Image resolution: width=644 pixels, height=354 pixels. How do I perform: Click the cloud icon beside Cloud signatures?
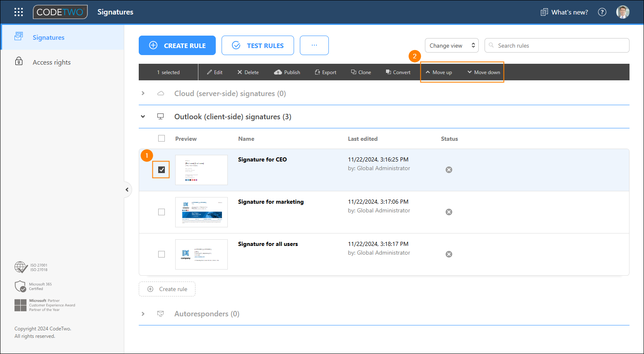[x=161, y=94]
